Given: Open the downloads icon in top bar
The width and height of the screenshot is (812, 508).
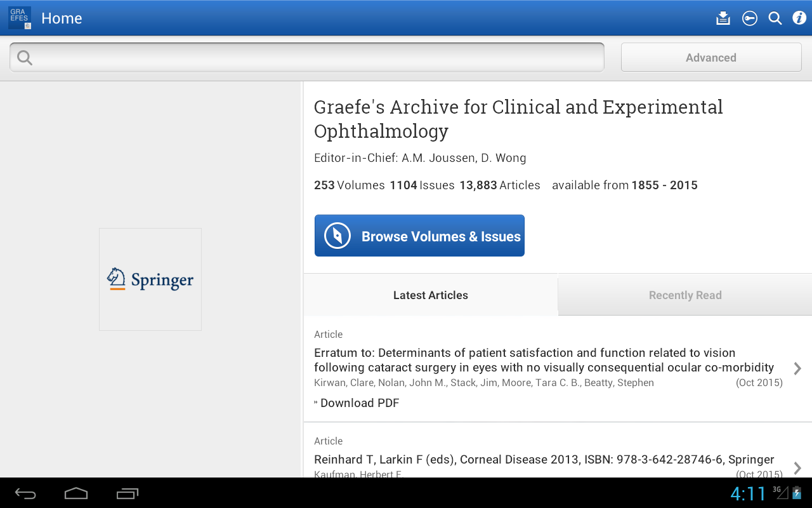Looking at the screenshot, I should point(723,18).
